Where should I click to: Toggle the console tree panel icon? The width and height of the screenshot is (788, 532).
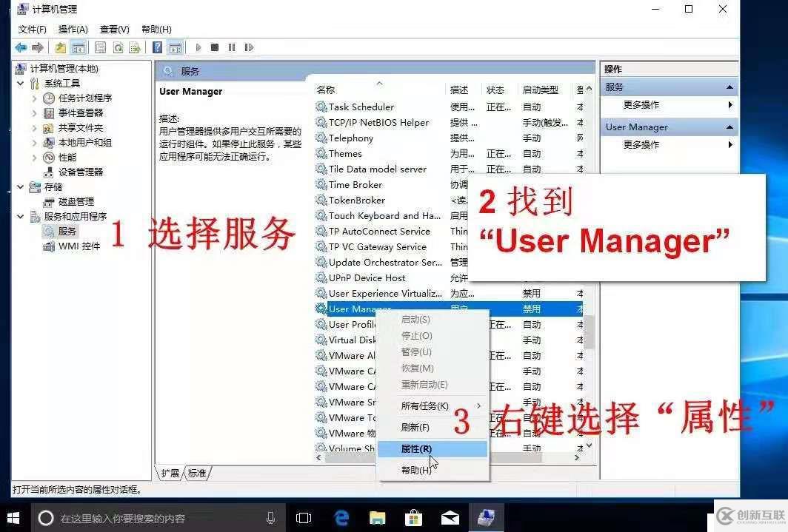click(x=79, y=47)
